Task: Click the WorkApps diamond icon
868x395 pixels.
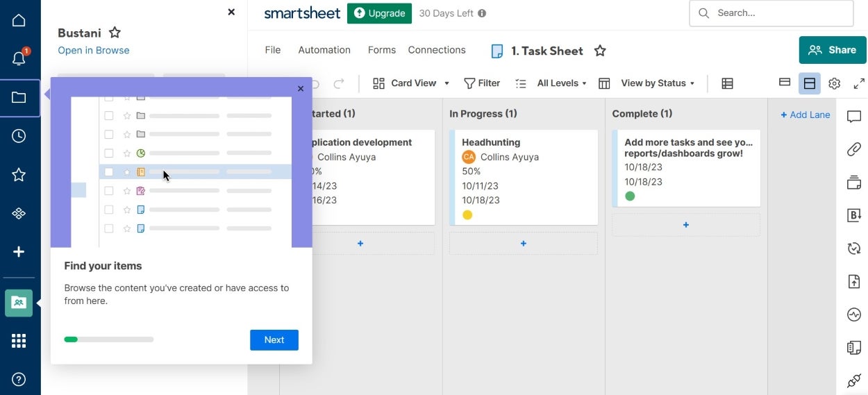Action: coord(19,214)
